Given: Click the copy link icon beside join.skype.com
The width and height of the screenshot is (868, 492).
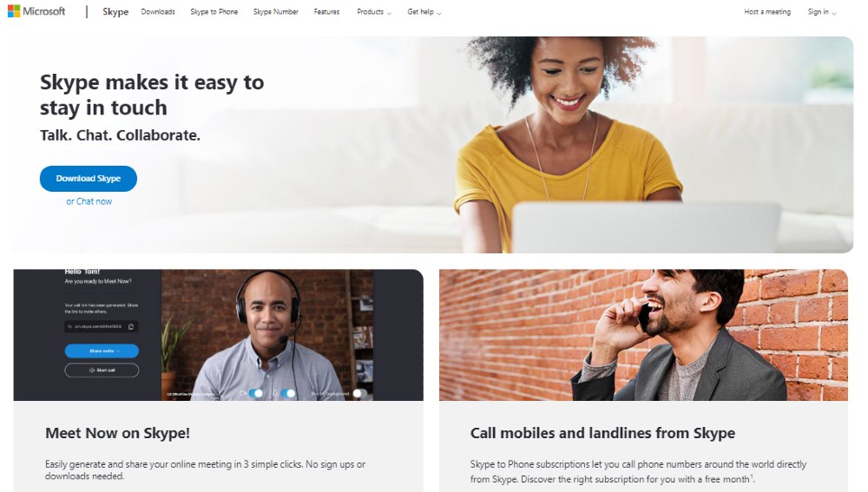Looking at the screenshot, I should (x=131, y=326).
